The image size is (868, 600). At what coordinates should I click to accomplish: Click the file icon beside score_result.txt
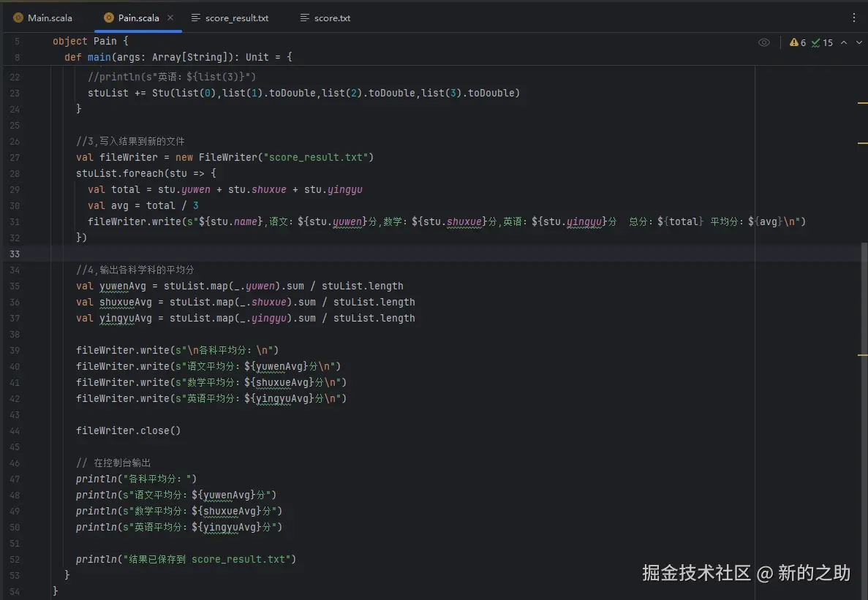pyautogui.click(x=195, y=18)
